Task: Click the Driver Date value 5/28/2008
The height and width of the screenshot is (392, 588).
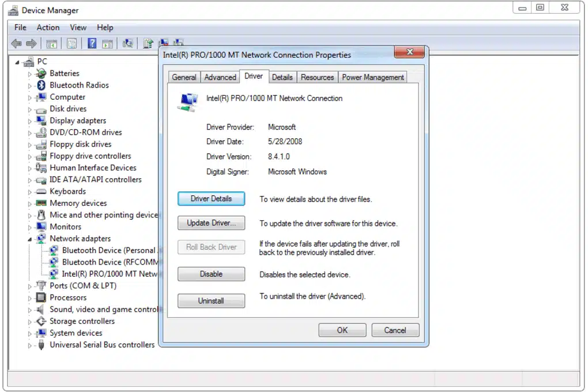Action: click(x=285, y=141)
